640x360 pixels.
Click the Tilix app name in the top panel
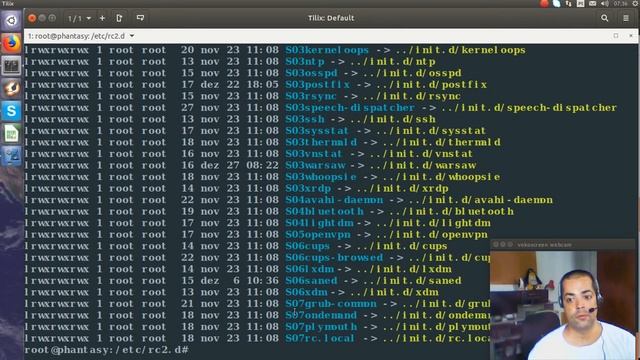pos(7,4)
